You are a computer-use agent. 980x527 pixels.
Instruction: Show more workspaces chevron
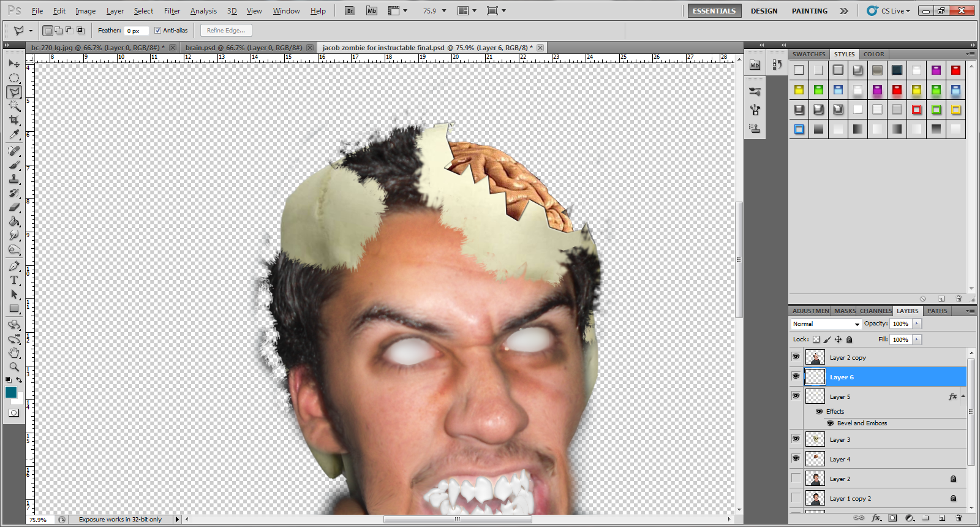844,11
